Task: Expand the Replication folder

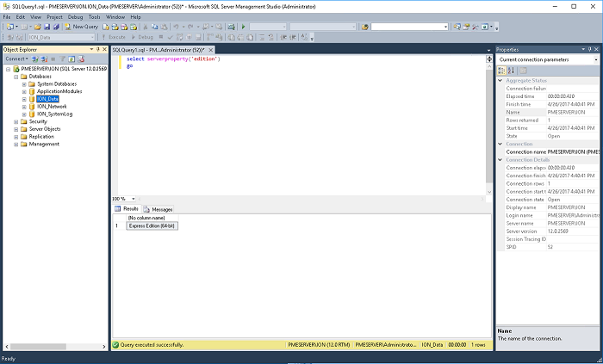Action: (16, 137)
